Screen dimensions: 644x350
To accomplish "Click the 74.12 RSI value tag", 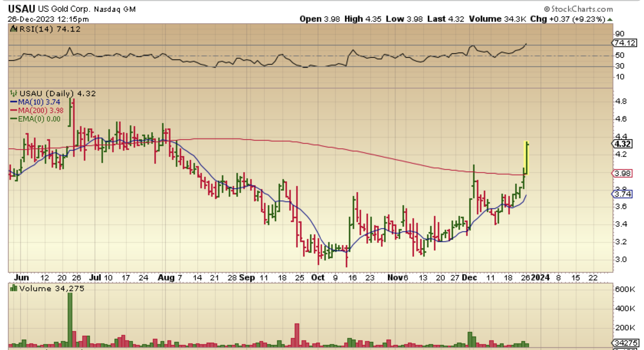I will click(625, 43).
